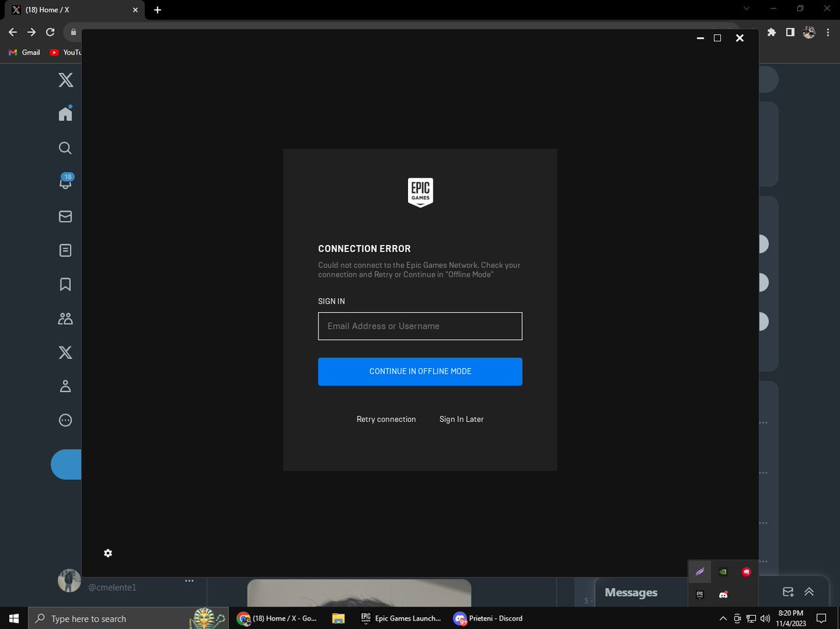Open Chrome tab search chevron
This screenshot has width=840, height=629.
[746, 9]
